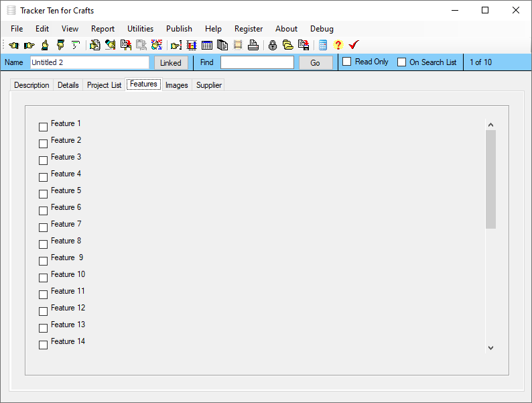Image resolution: width=532 pixels, height=403 pixels.
Task: Click the hand pointing at list icon
Action: (176, 45)
